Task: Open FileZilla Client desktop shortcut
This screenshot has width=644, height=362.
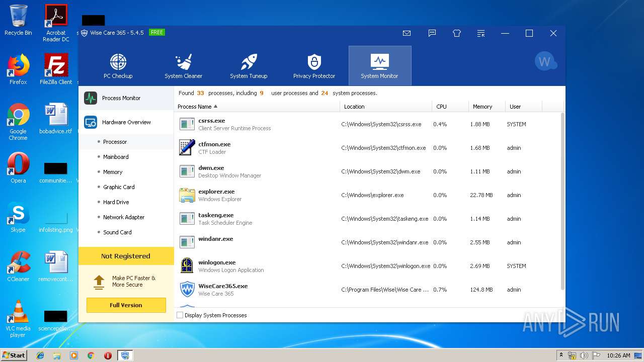Action: pos(56,69)
